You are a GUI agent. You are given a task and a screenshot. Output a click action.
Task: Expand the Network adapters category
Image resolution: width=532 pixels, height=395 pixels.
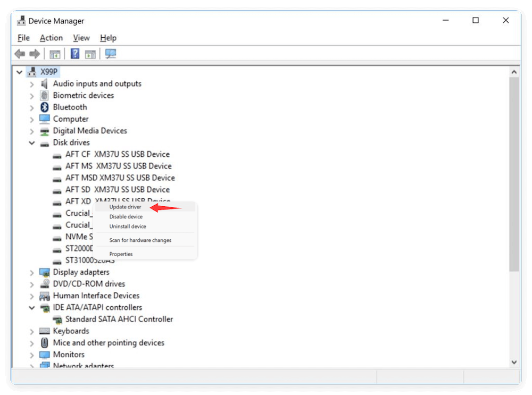(x=32, y=366)
